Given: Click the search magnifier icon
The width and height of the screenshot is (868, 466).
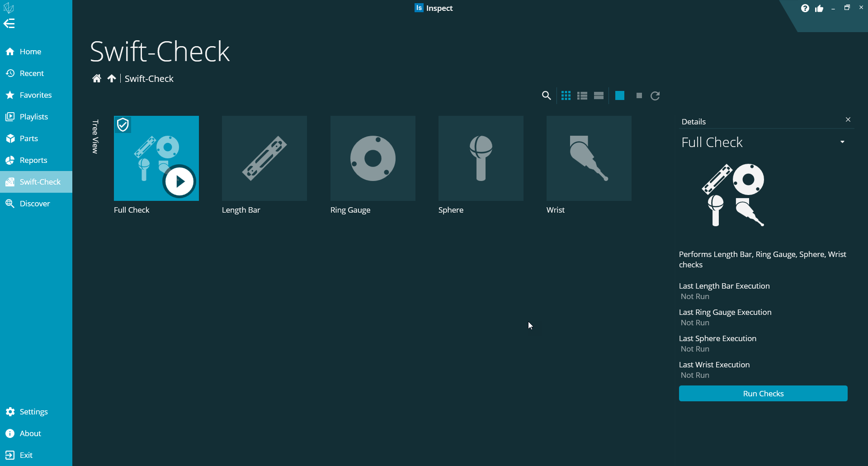Looking at the screenshot, I should (x=546, y=95).
